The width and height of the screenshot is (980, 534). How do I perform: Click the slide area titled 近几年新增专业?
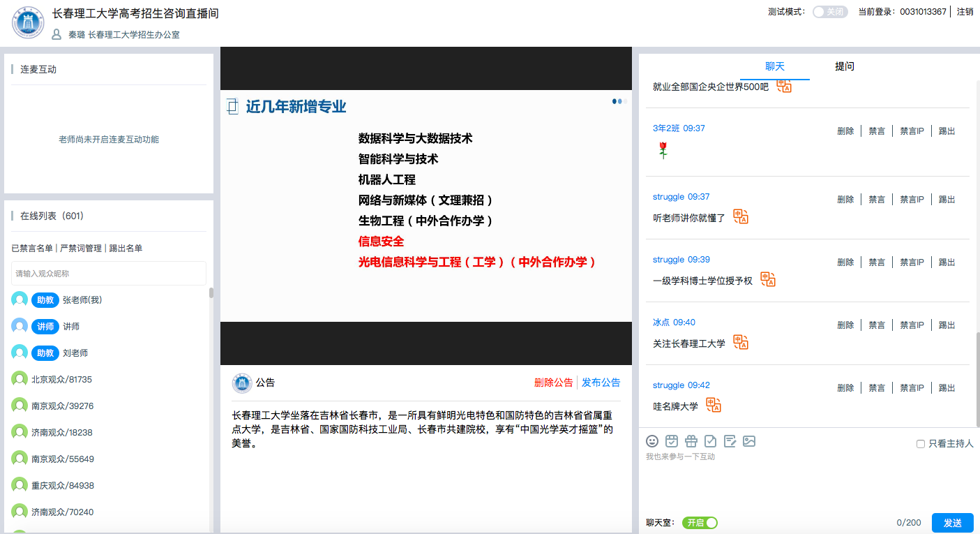tap(426, 206)
